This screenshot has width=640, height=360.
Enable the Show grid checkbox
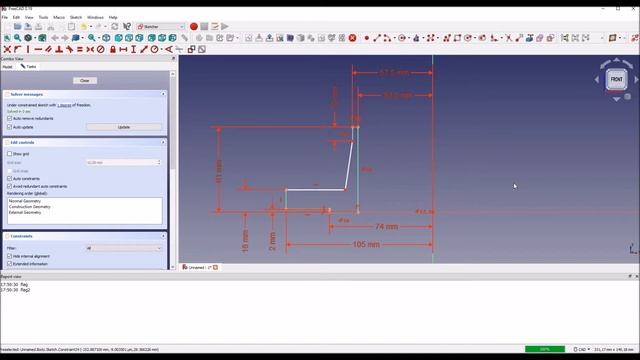click(9, 154)
